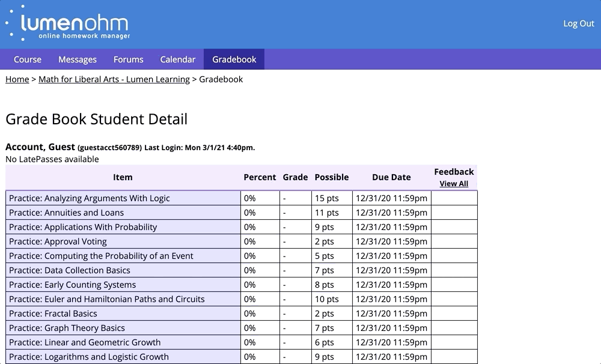
Task: Open the Course tab
Action: 28,59
